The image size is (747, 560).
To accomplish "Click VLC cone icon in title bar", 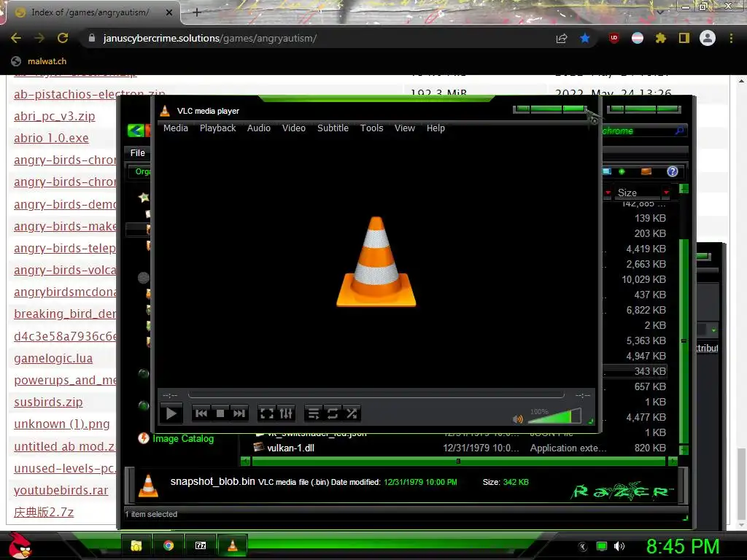I will coord(165,111).
